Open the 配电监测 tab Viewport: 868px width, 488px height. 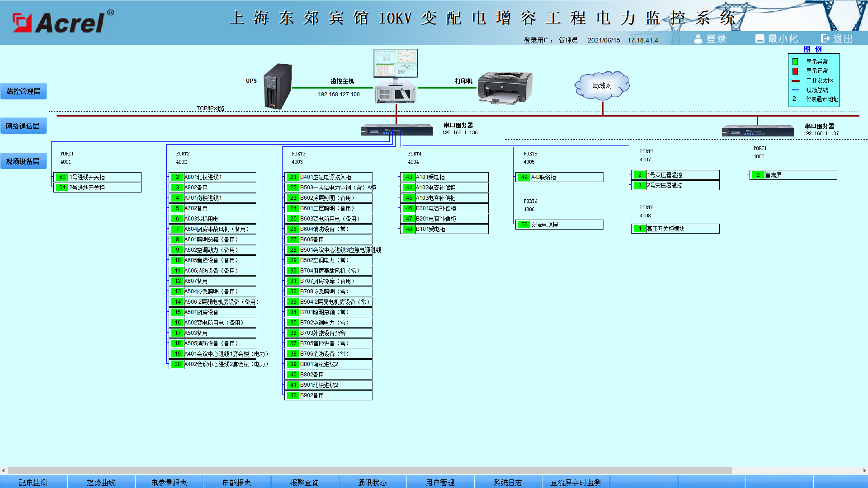pyautogui.click(x=33, y=482)
